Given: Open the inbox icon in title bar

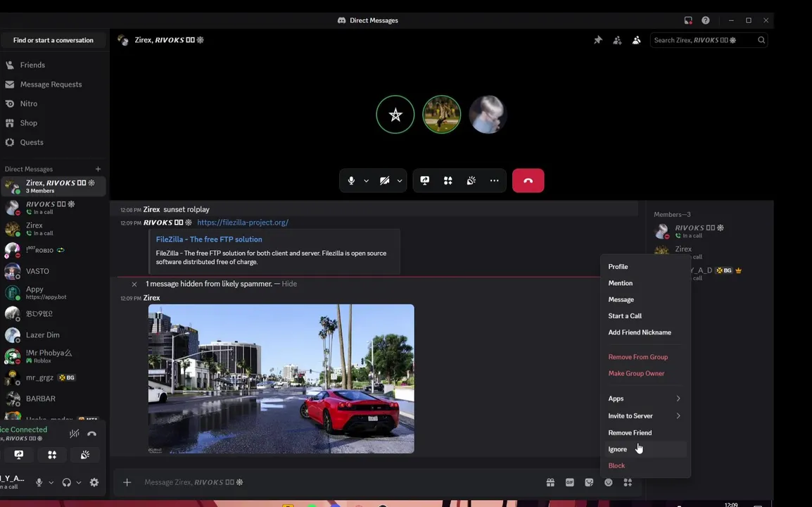Looking at the screenshot, I should tap(687, 20).
